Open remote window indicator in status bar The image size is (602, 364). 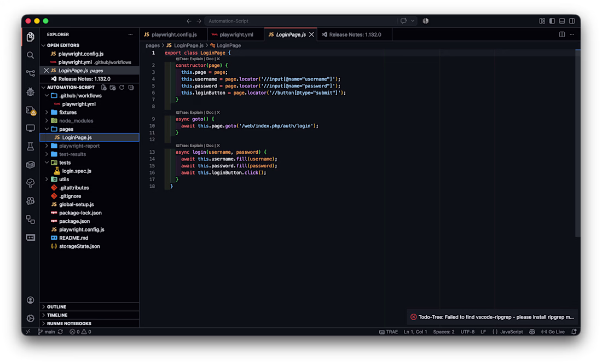[28, 332]
